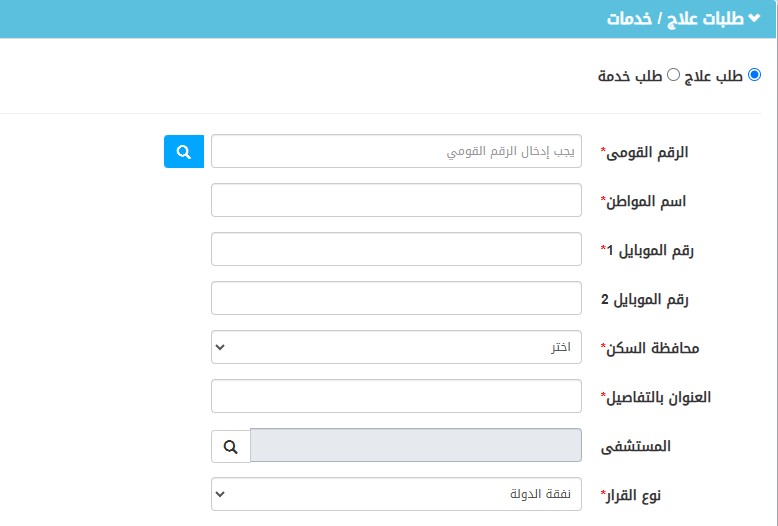Click the hospital search magnifier icon
The image size is (778, 526).
[231, 446]
